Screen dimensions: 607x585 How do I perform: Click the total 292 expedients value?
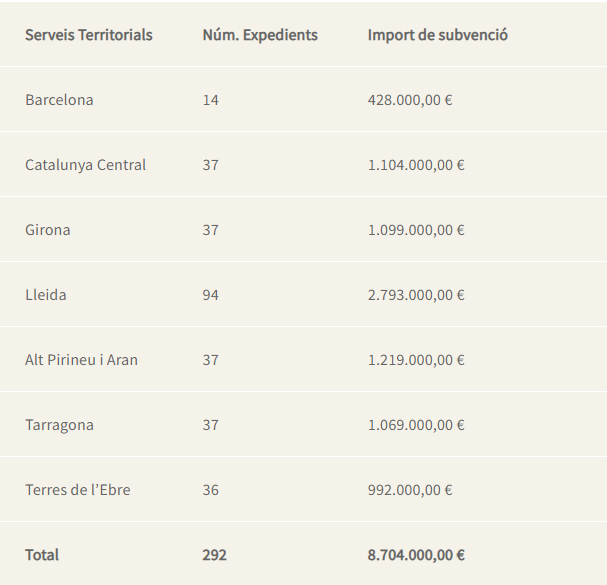214,555
